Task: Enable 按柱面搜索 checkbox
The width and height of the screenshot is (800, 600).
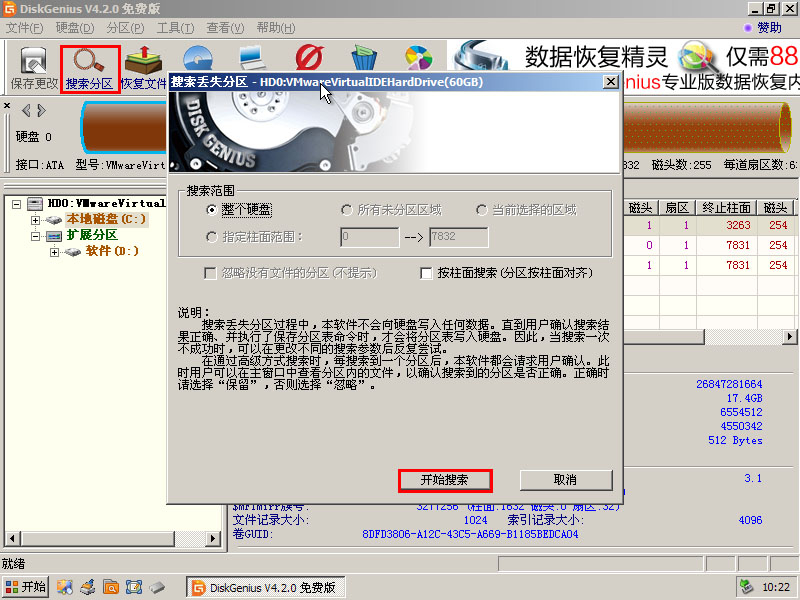Action: point(426,273)
